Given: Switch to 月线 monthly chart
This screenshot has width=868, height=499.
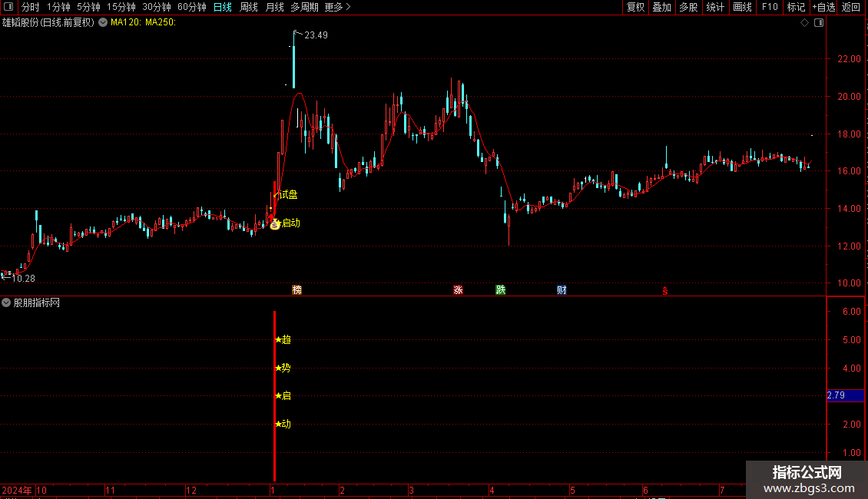Looking at the screenshot, I should coord(274,7).
